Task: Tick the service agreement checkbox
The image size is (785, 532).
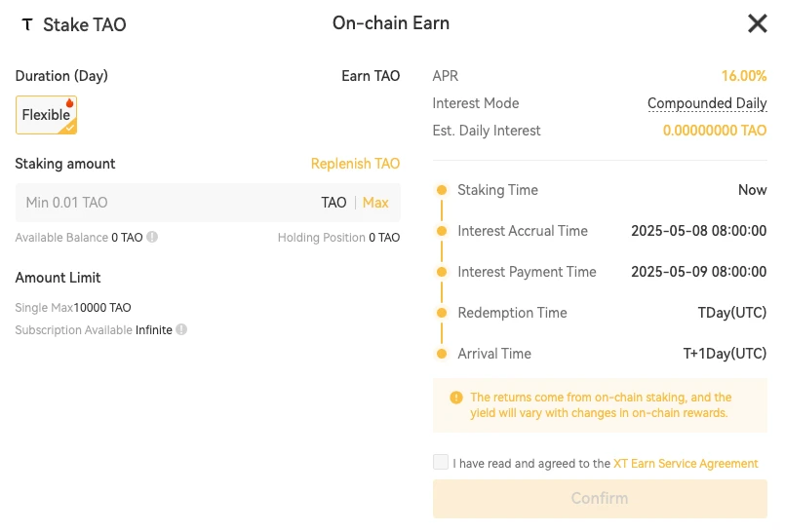Action: 441,463
